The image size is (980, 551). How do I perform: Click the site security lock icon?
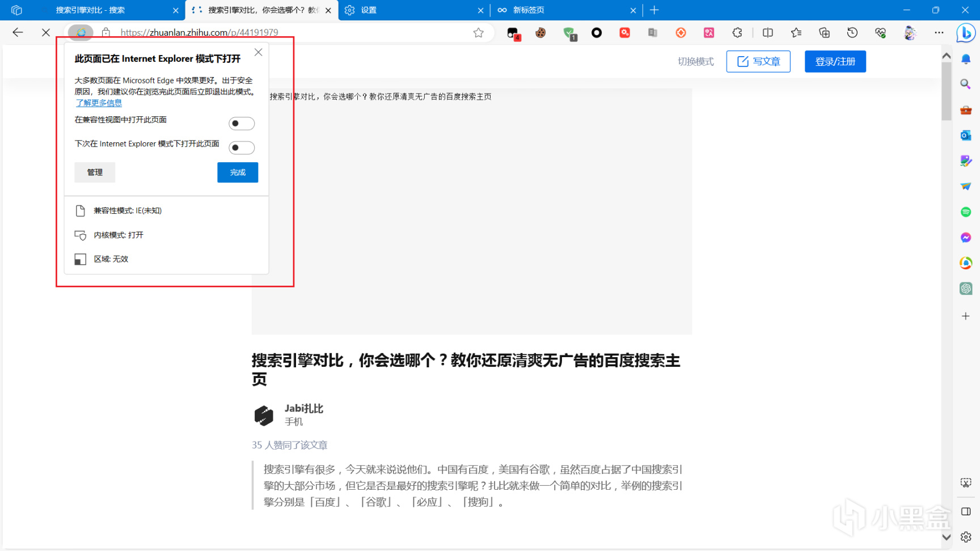point(106,32)
